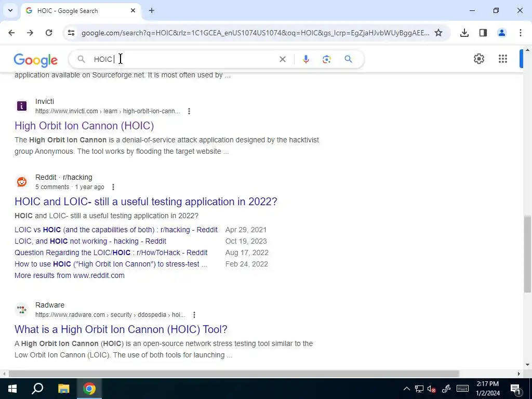Open the Windows Start menu

tap(12, 389)
